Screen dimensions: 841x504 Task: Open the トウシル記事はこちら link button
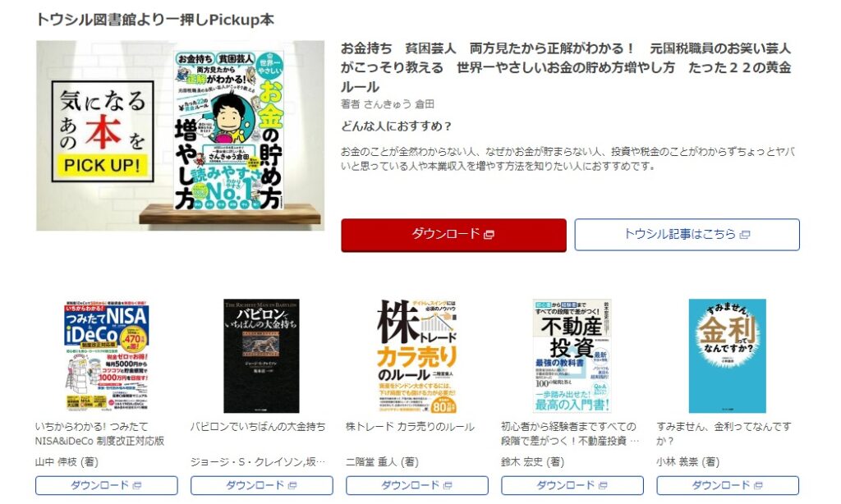point(687,234)
